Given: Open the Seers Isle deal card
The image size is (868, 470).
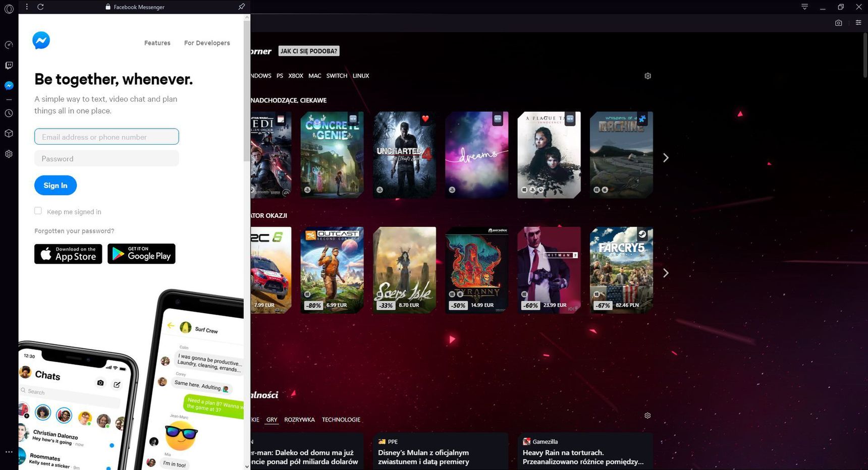Looking at the screenshot, I should pos(404,270).
